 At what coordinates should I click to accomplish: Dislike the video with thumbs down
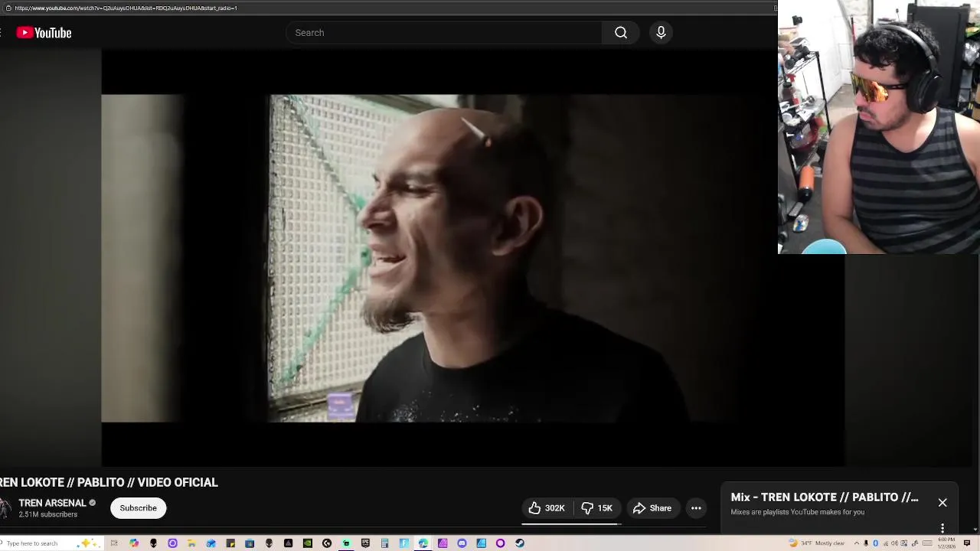(x=596, y=508)
